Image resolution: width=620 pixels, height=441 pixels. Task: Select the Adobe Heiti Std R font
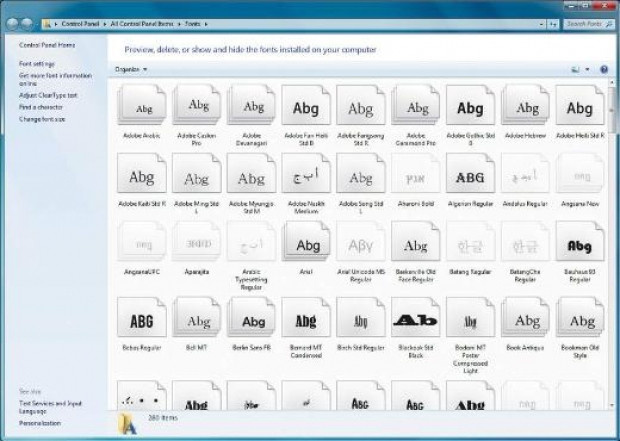coord(580,105)
